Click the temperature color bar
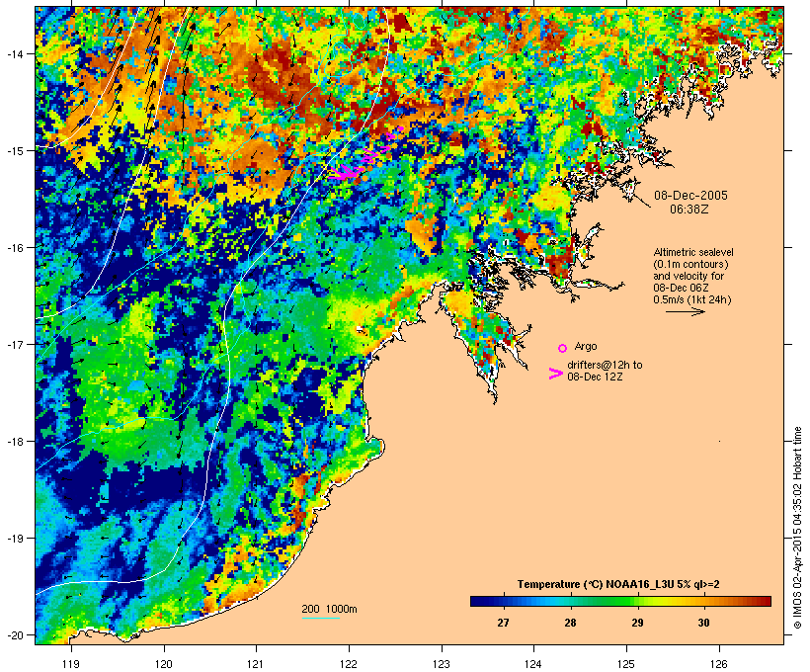Viewport: 810px width, 672px height. coord(620,601)
